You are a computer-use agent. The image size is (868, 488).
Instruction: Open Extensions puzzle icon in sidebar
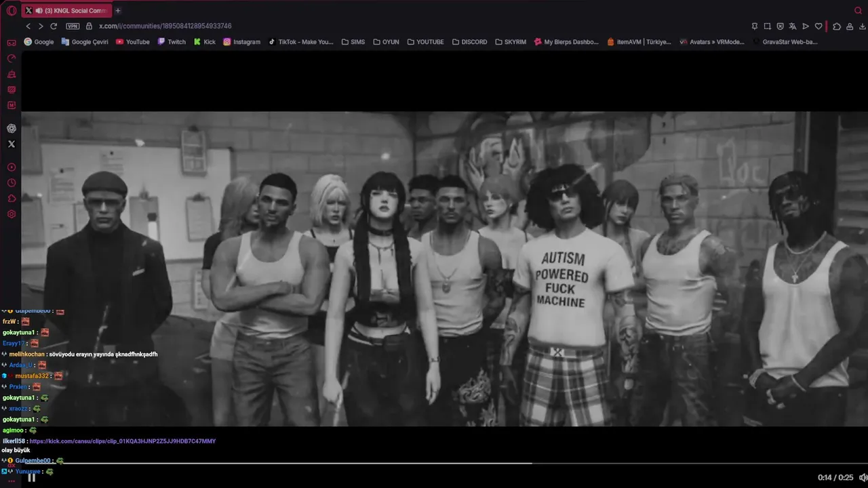click(12, 199)
